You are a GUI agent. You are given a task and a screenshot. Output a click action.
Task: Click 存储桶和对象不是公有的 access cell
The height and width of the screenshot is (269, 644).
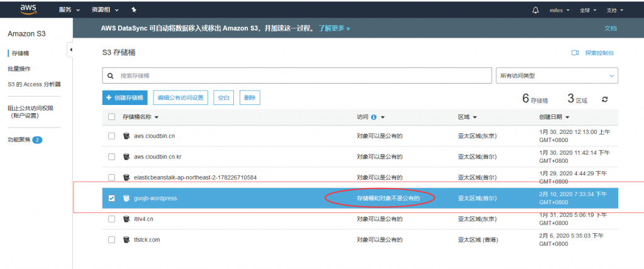(388, 199)
